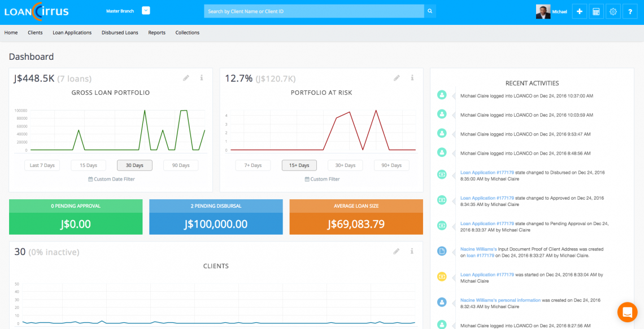The height and width of the screenshot is (329, 644).
Task: Open the settings gear icon
Action: coord(613,11)
